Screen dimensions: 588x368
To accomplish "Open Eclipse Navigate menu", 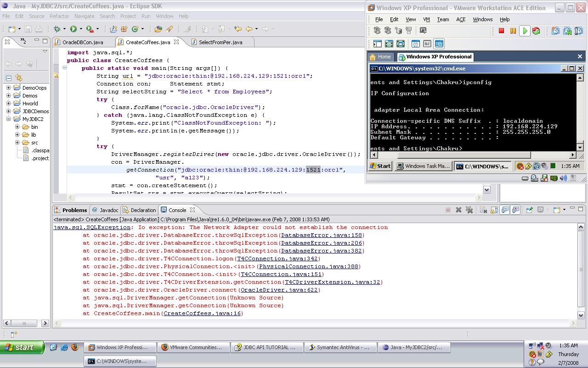I will pos(84,16).
